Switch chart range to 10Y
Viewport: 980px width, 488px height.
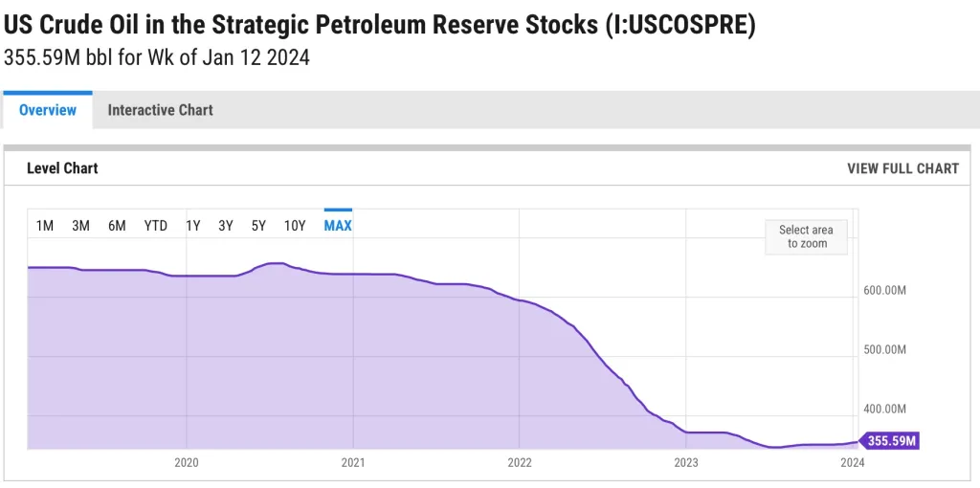click(295, 226)
